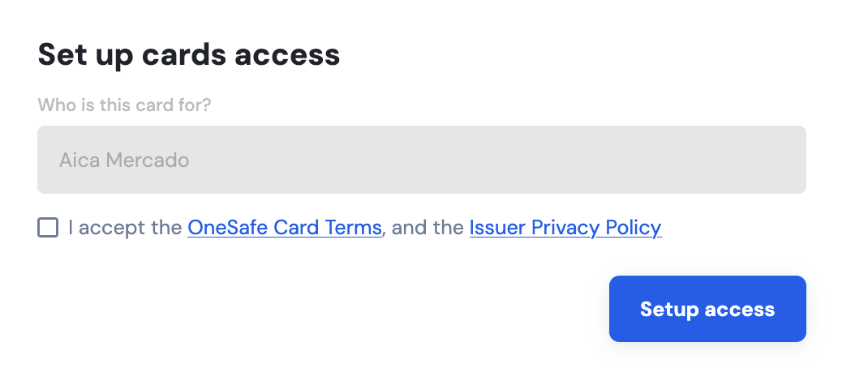Image resolution: width=868 pixels, height=381 pixels.
Task: Focus the cardholder name input field
Action: click(422, 160)
